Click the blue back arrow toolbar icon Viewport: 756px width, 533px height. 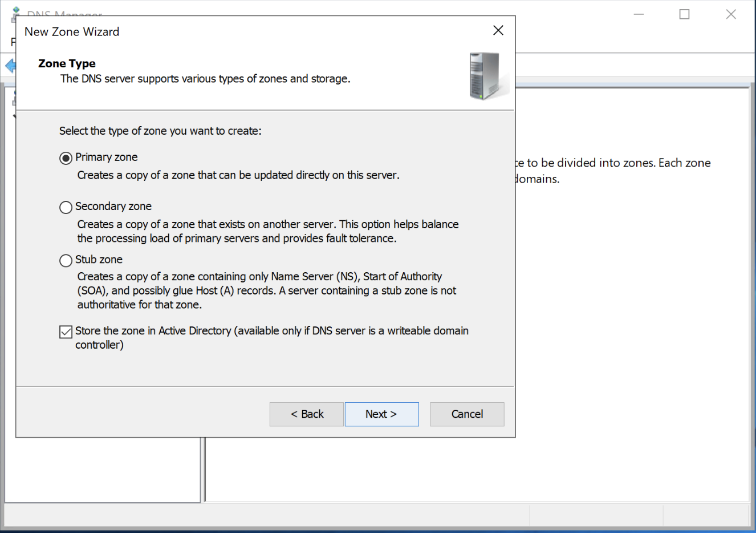(10, 66)
